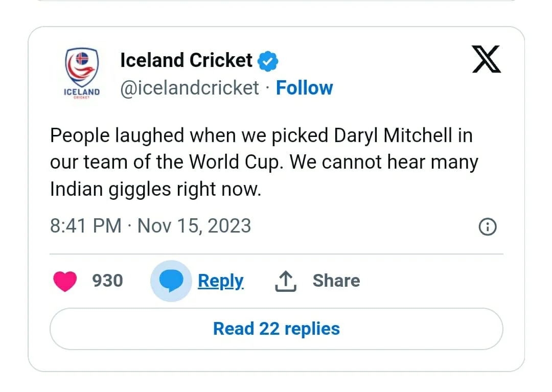Viewport: 552px width, 392px height.
Task: Click the blue reply bubble icon
Action: pyautogui.click(x=171, y=281)
